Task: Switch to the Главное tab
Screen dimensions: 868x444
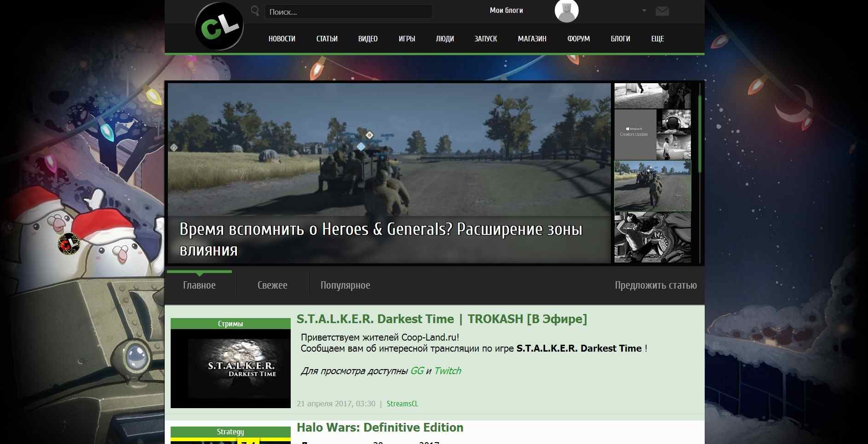Action: (199, 285)
